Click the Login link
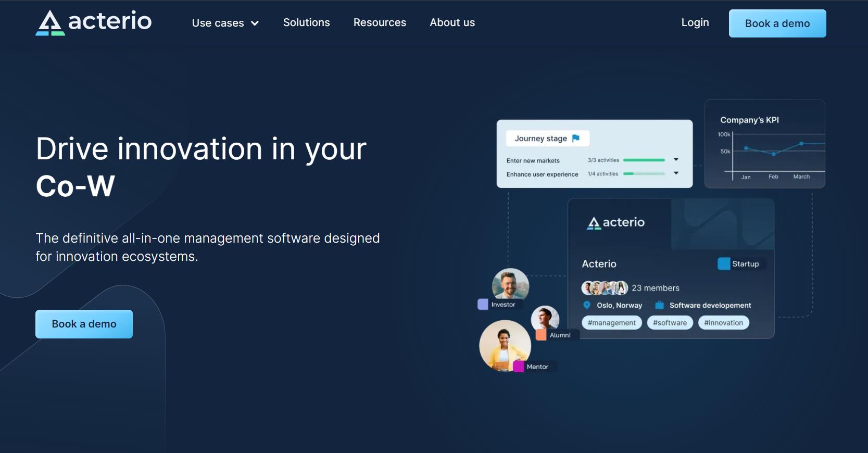868x453 pixels. click(x=695, y=22)
